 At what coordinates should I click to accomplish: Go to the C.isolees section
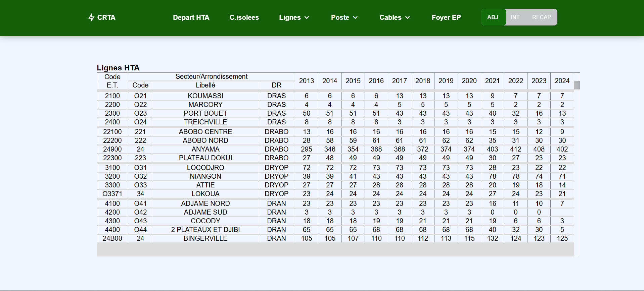(x=244, y=17)
